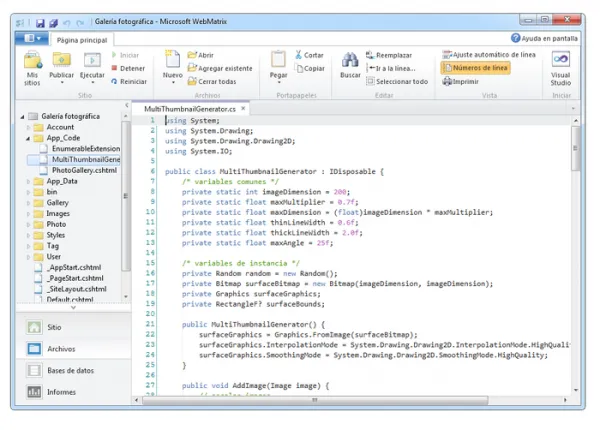Image resolution: width=600 pixels, height=430 pixels.
Task: Click the save all icon in title bar
Action: (x=54, y=23)
